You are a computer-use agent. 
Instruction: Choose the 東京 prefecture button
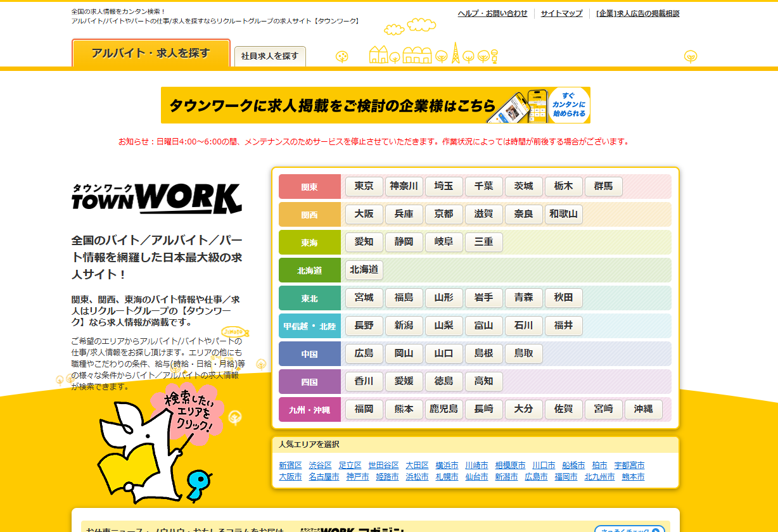[364, 187]
